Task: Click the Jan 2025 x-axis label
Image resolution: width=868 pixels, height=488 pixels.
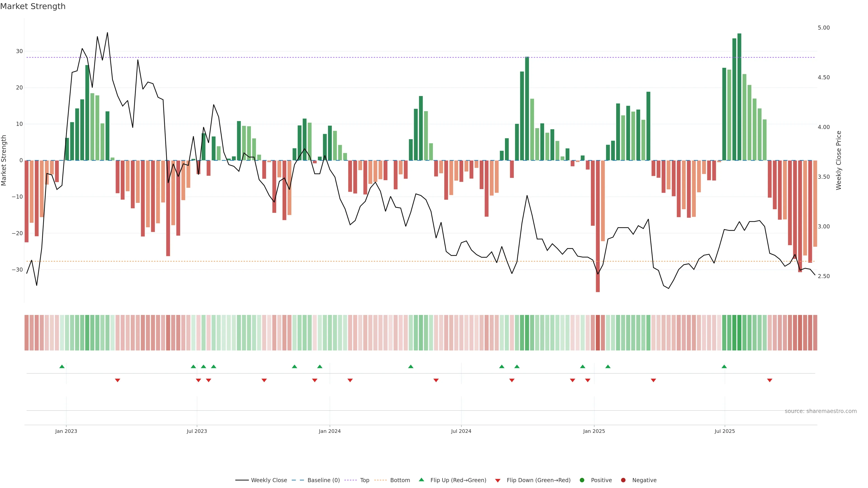Action: click(594, 431)
